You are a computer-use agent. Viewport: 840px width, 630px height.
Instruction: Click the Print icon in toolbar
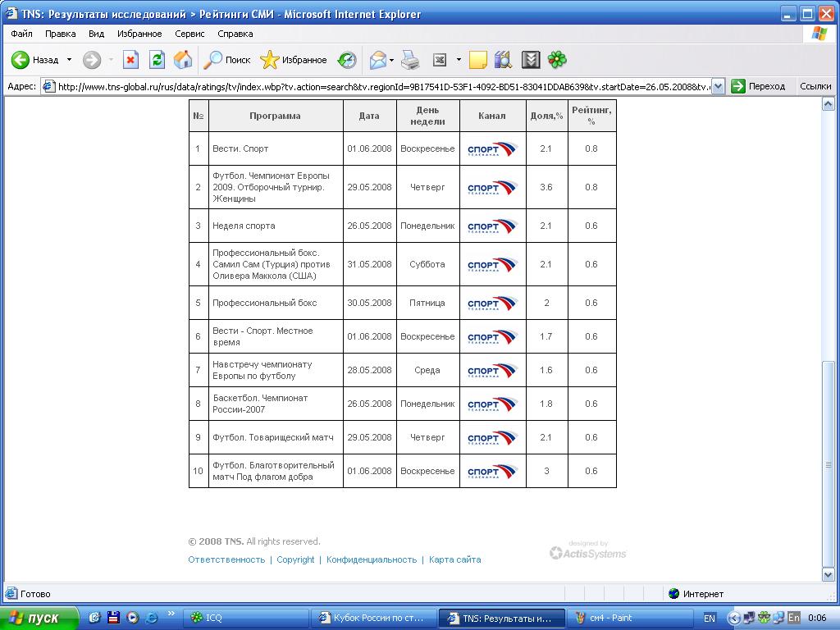pos(410,60)
